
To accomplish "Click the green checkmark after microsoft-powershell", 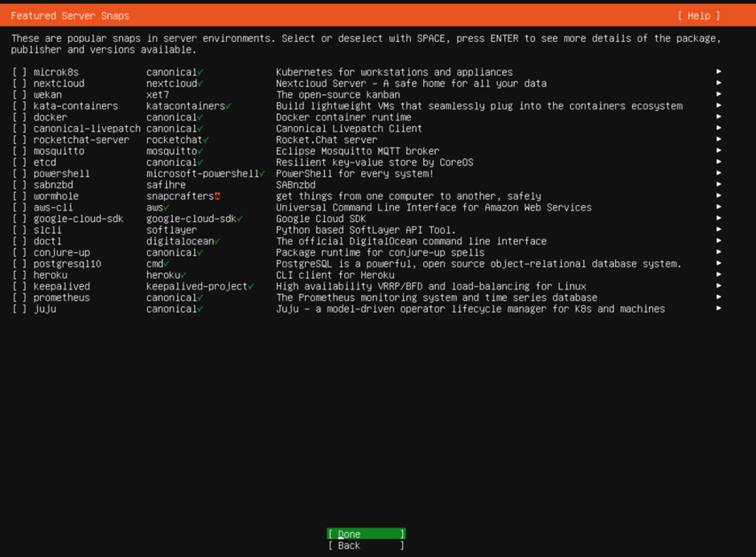I will (x=262, y=174).
